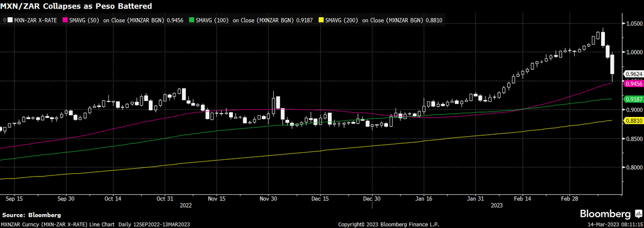Click the Oct 14 date axis label
The width and height of the screenshot is (644, 228).
(114, 198)
